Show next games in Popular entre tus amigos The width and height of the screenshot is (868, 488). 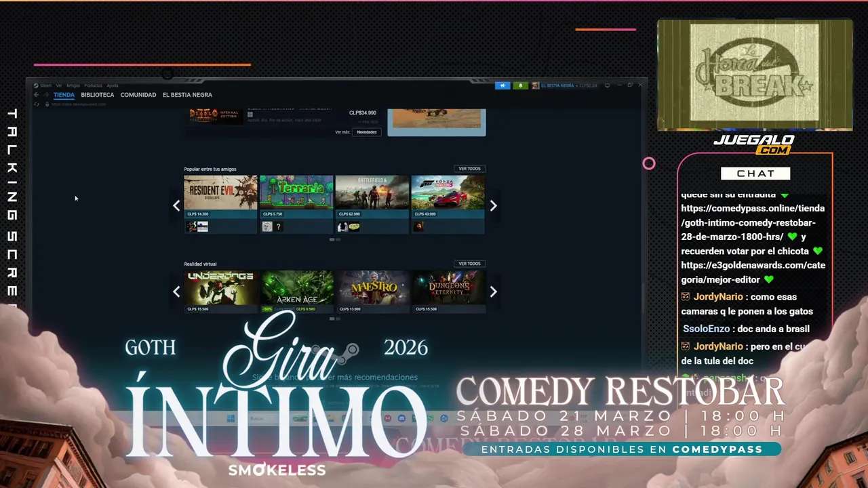[x=493, y=205]
